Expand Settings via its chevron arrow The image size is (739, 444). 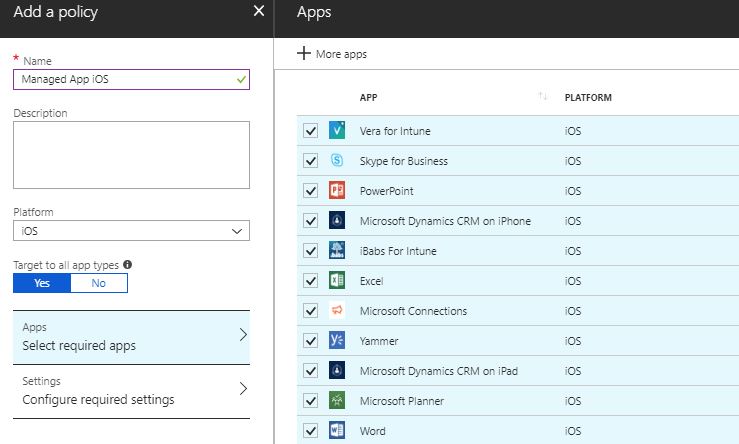[243, 388]
